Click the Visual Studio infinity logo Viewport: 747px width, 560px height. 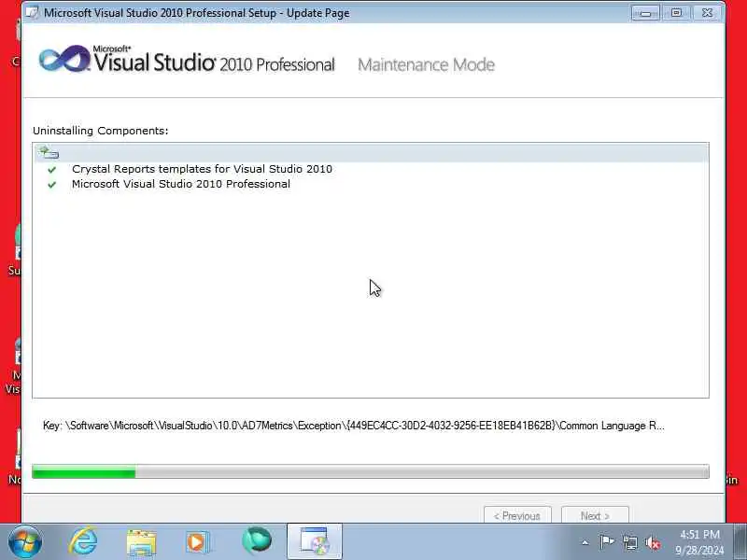coord(64,59)
